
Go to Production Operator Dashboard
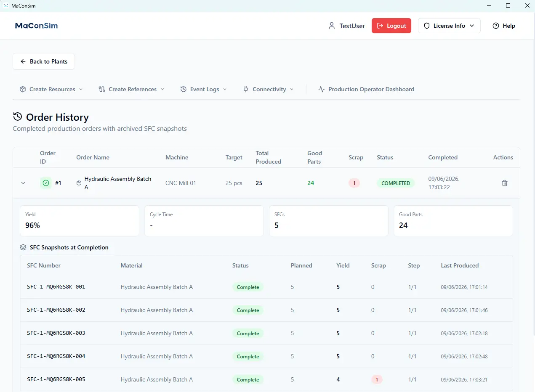[366, 89]
